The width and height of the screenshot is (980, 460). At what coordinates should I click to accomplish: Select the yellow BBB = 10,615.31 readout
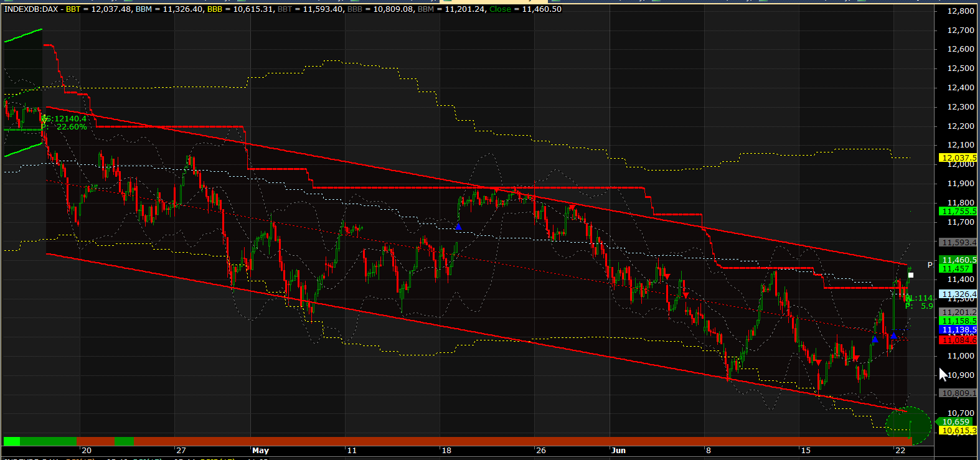coord(240,9)
